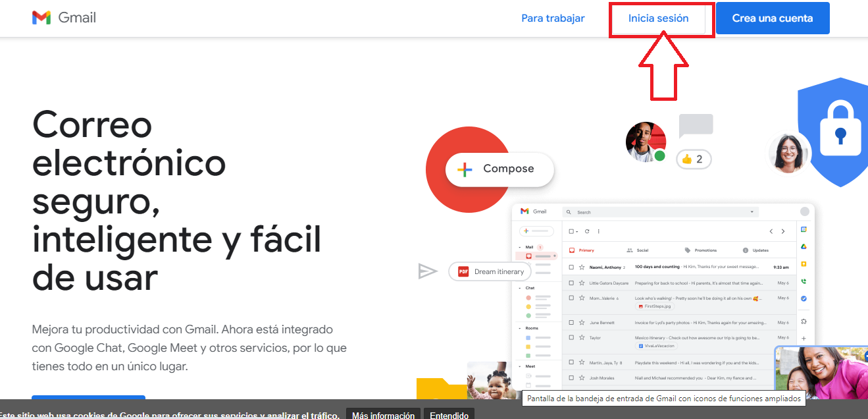
Task: Collapse the Chat section
Action: tap(520, 288)
